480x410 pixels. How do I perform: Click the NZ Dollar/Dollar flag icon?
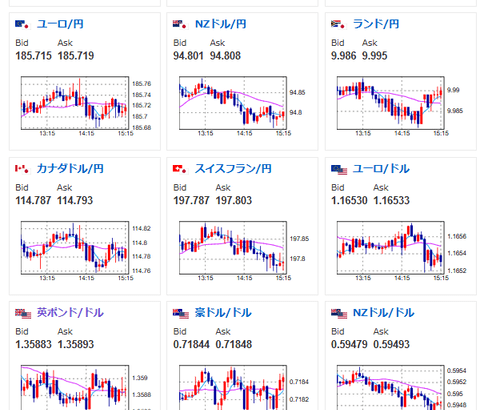coord(339,314)
